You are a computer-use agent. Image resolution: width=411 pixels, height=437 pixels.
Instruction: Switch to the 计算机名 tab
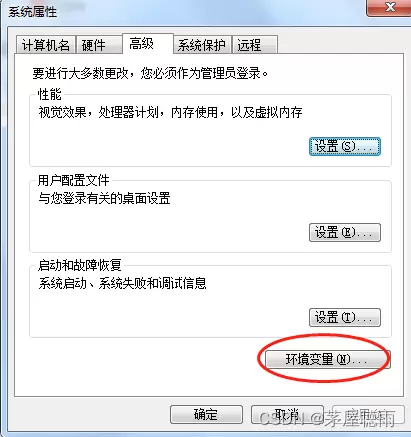pos(46,45)
